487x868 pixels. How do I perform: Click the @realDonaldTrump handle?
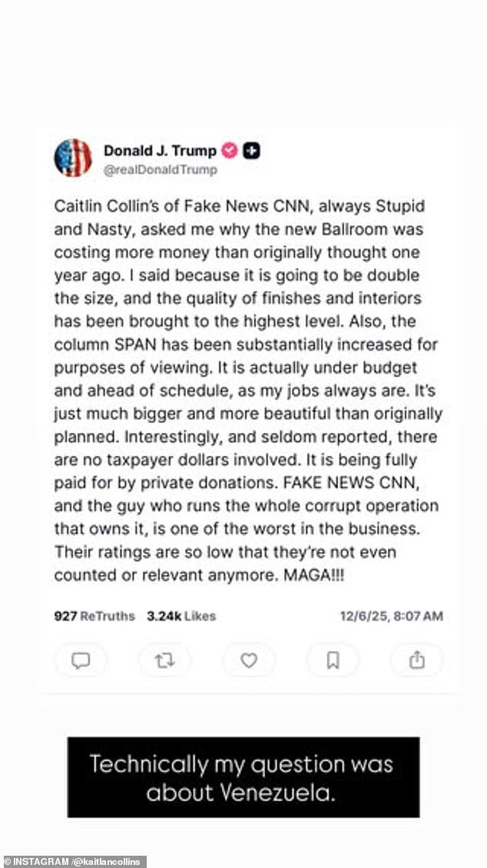[x=161, y=170]
